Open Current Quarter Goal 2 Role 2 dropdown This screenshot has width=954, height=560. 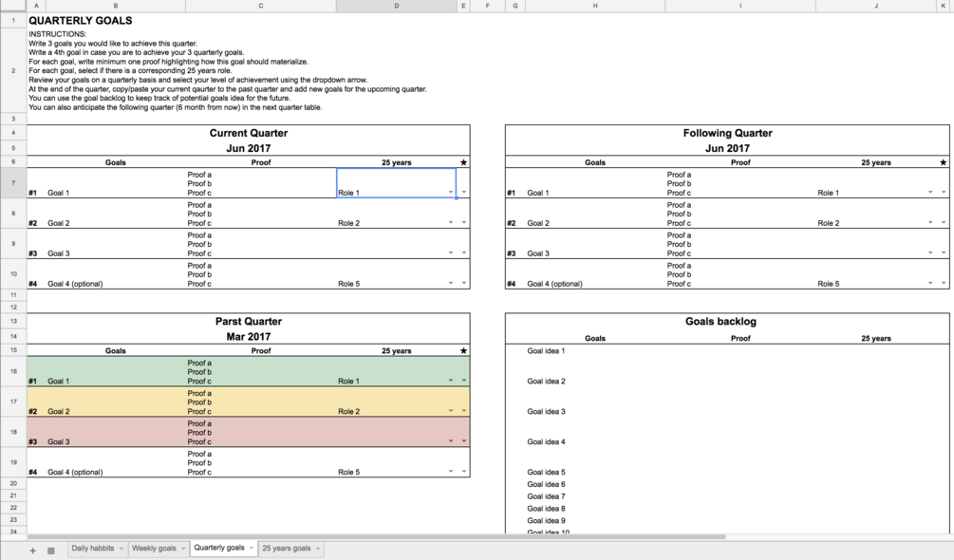pyautogui.click(x=451, y=222)
